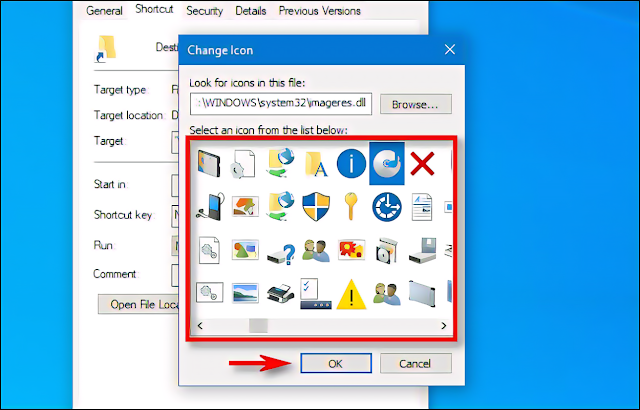The image size is (640, 410).
Task: Select the lake landscape photo icon
Action: [245, 293]
